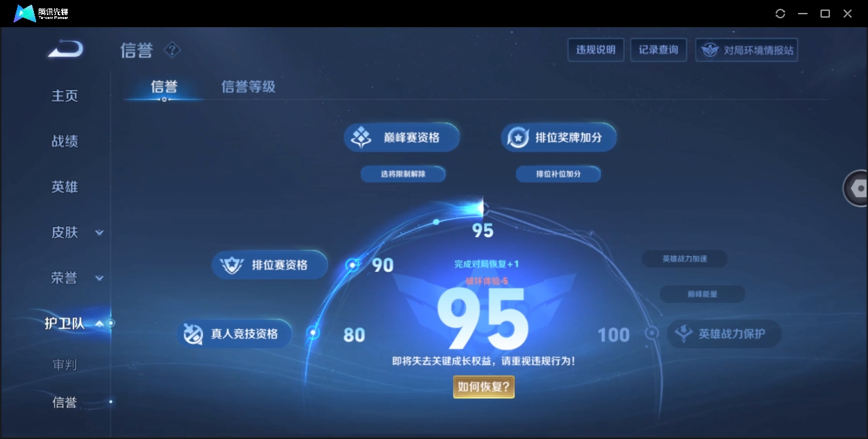The image size is (868, 439).
Task: Click the 记录查询 button
Action: click(658, 50)
